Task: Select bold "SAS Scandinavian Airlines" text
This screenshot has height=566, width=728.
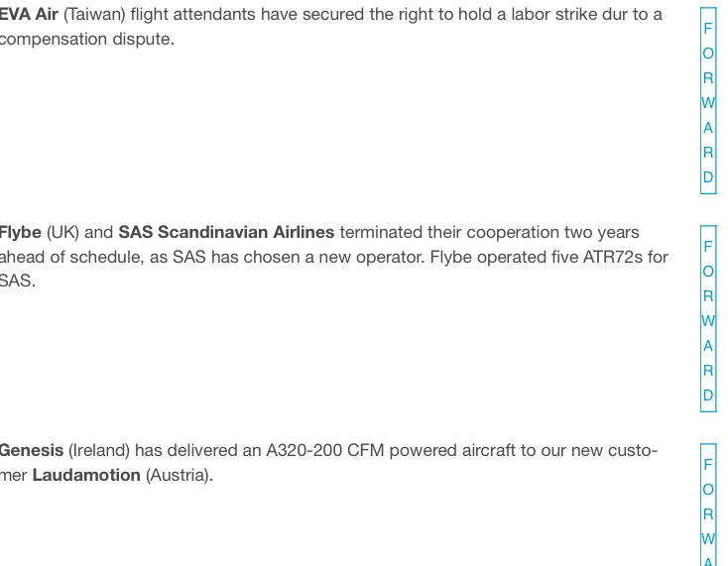Action: click(226, 233)
